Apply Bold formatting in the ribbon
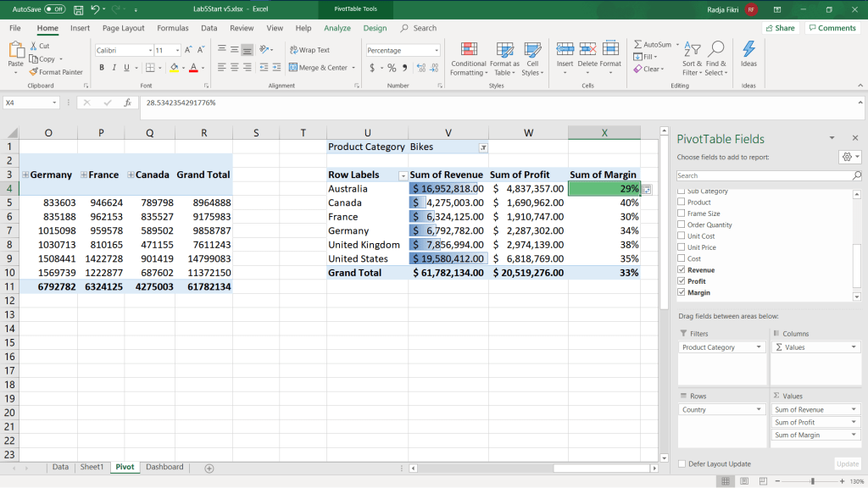This screenshot has height=488, width=868. (x=102, y=68)
